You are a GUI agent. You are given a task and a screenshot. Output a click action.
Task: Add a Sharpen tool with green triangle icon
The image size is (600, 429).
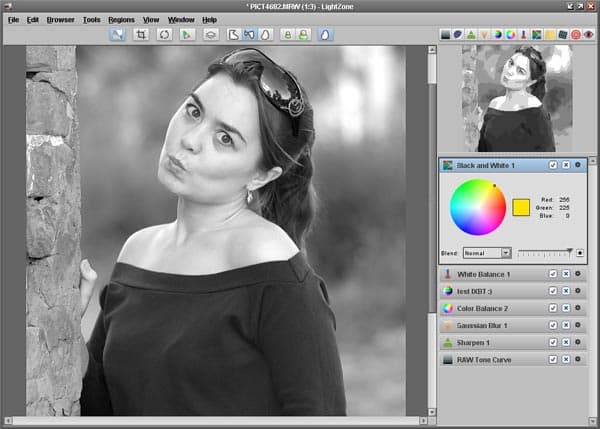click(x=471, y=35)
